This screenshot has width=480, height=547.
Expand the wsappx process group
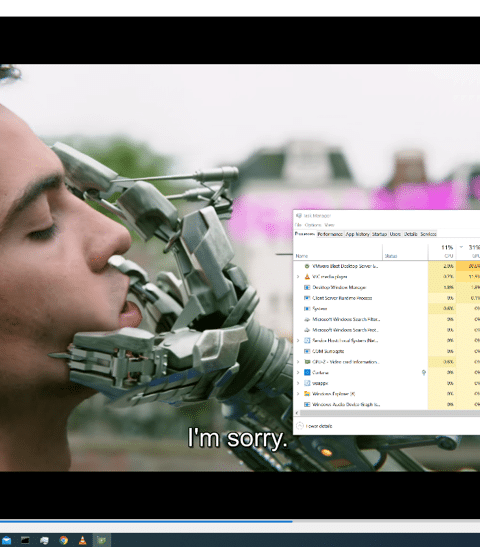[x=298, y=383]
